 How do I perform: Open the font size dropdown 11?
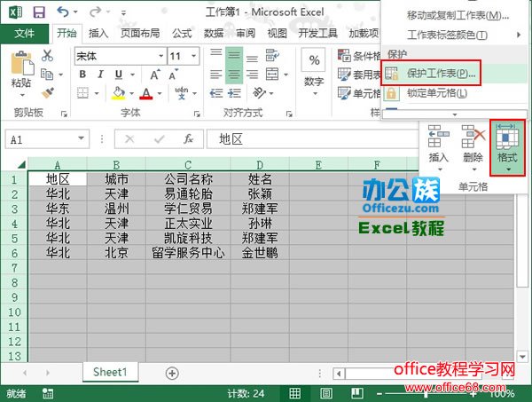pyautogui.click(x=193, y=56)
